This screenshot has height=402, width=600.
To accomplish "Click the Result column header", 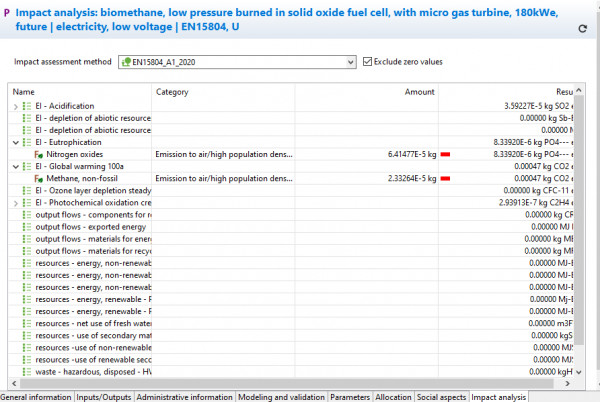I will point(506,92).
